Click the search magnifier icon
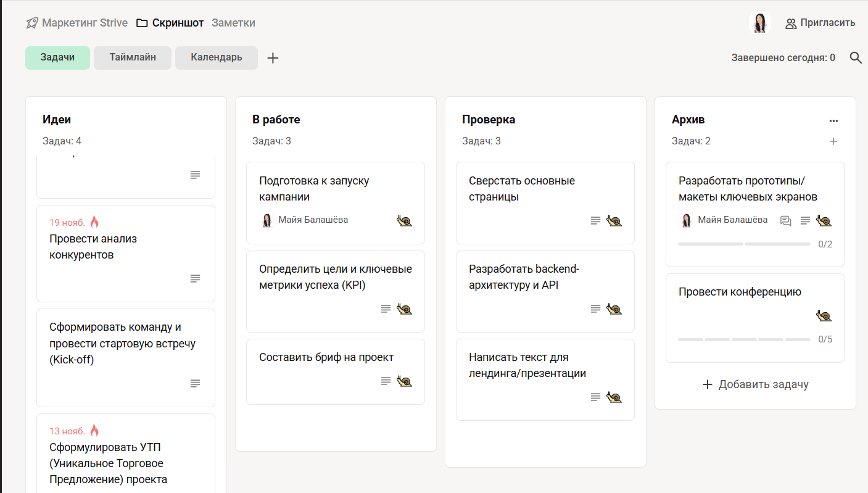 coord(856,58)
